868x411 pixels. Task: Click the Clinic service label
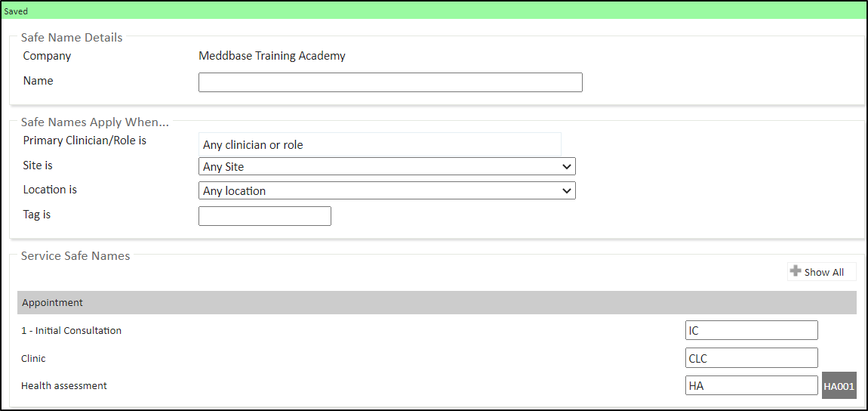click(38, 358)
